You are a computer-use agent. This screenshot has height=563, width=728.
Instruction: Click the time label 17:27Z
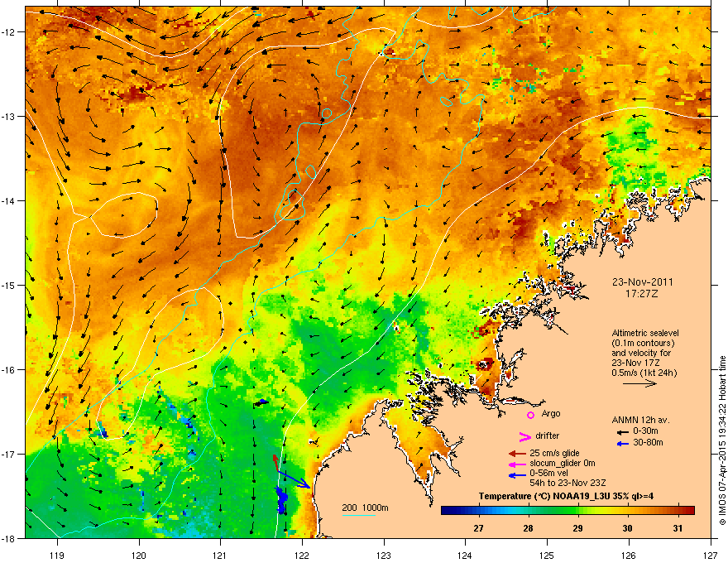pos(642,294)
